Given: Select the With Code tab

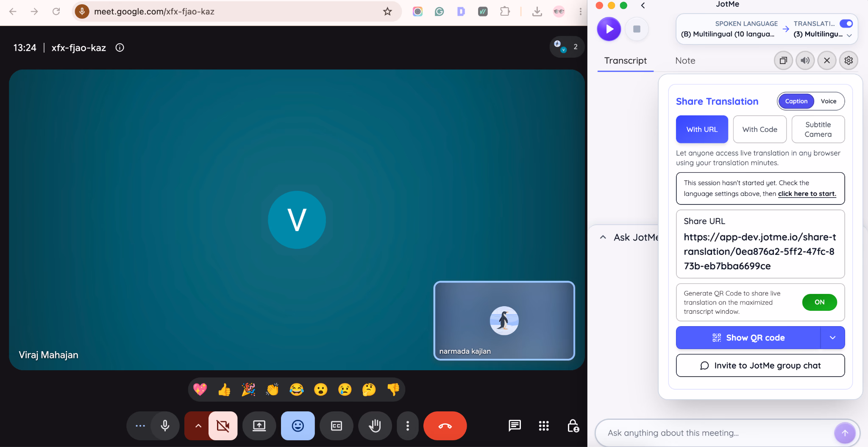Looking at the screenshot, I should point(759,129).
